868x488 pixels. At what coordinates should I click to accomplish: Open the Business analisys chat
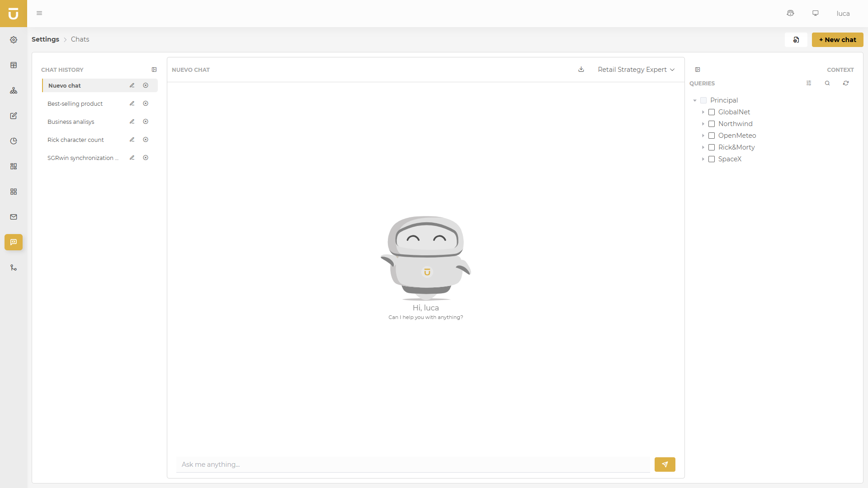click(71, 122)
